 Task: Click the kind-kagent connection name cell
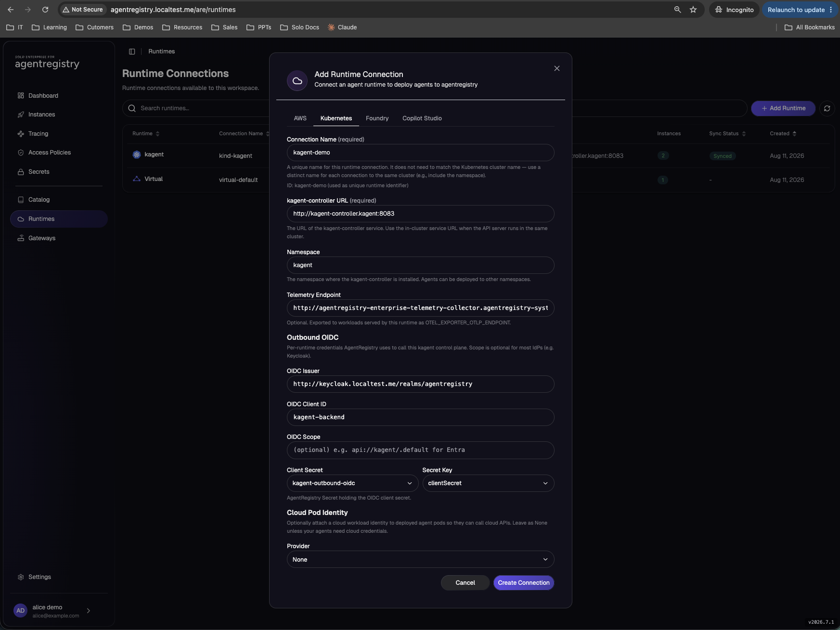(x=235, y=156)
